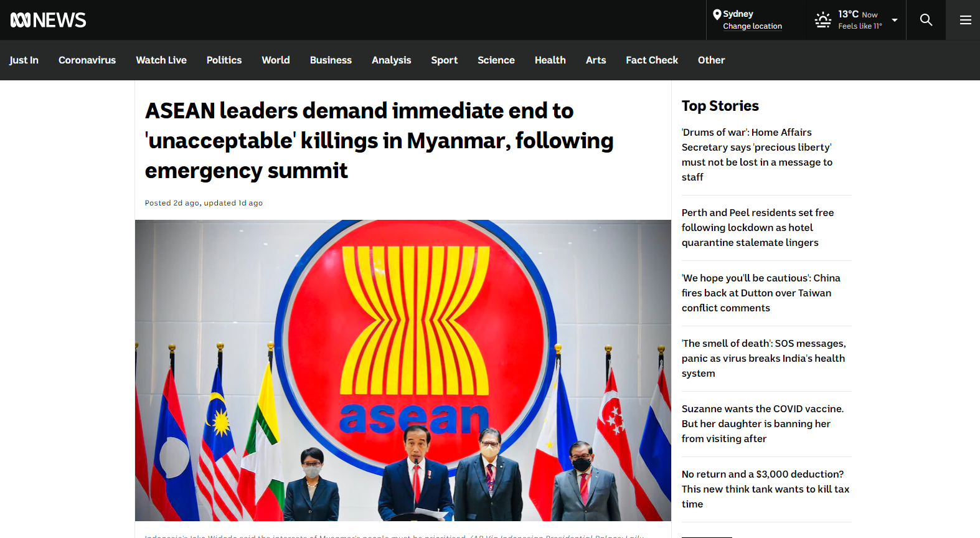Click the Sydney location label

pos(738,14)
